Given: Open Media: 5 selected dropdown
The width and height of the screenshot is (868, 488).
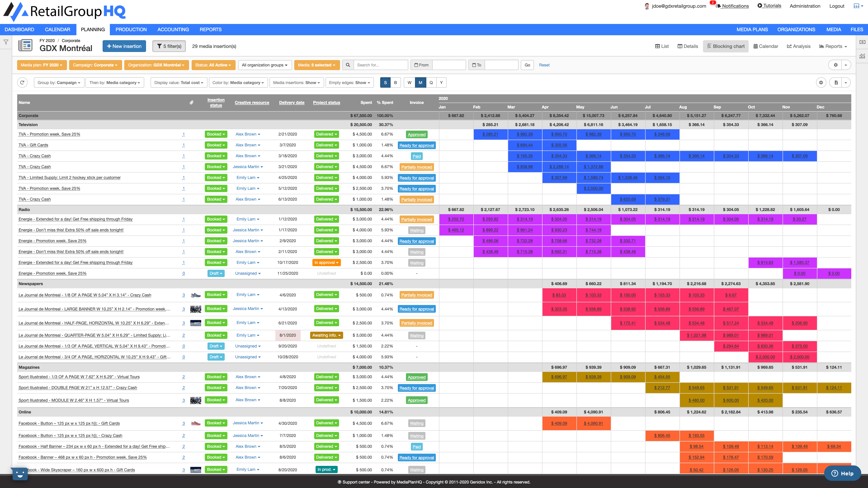Looking at the screenshot, I should pyautogui.click(x=317, y=65).
